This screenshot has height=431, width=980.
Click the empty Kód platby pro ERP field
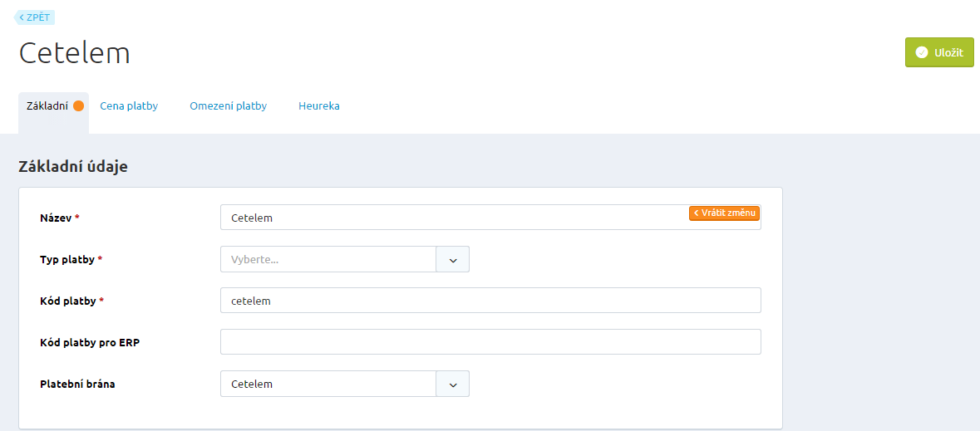tap(490, 341)
